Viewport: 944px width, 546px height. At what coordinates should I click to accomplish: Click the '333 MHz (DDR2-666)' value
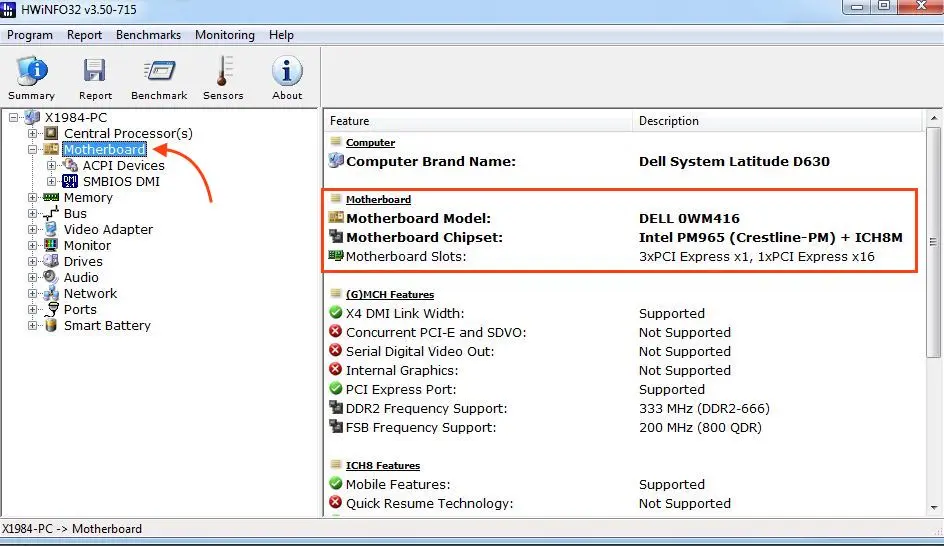(704, 408)
